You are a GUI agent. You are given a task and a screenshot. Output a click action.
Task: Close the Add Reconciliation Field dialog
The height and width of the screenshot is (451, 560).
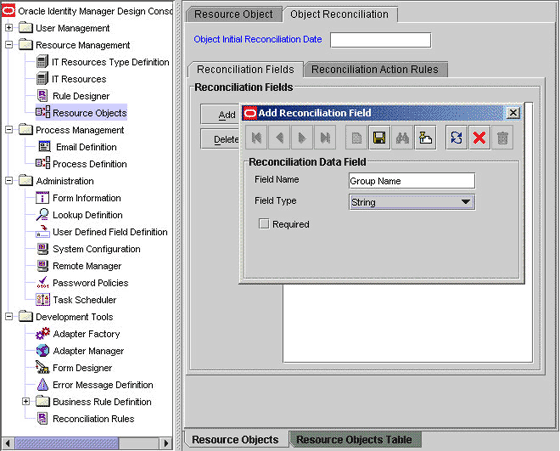[x=513, y=113]
